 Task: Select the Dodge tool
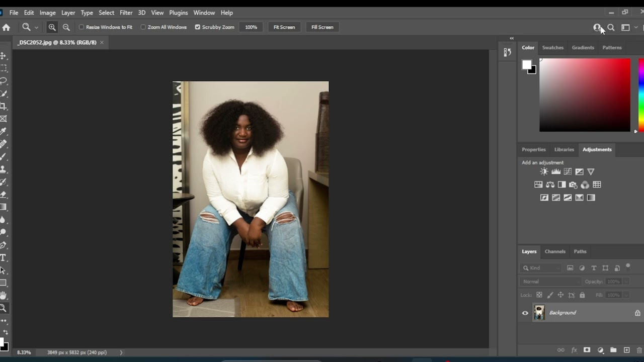pos(3,232)
